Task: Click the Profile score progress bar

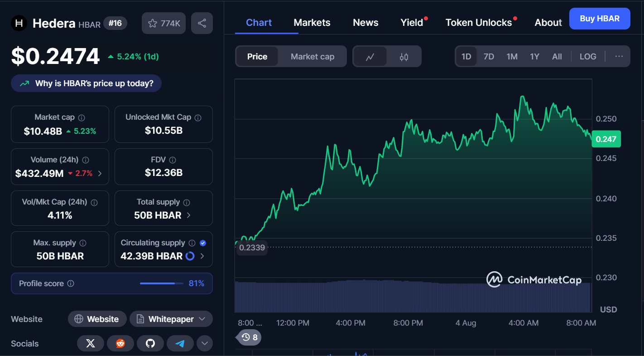Action: [161, 283]
